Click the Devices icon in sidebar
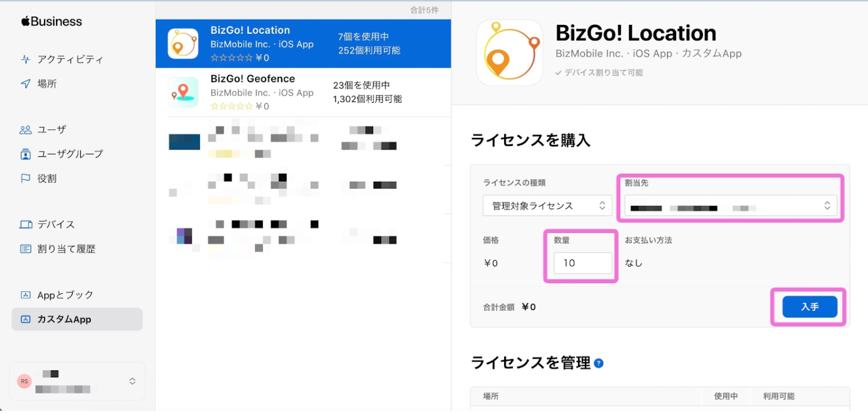The height and width of the screenshot is (413, 868). (25, 224)
